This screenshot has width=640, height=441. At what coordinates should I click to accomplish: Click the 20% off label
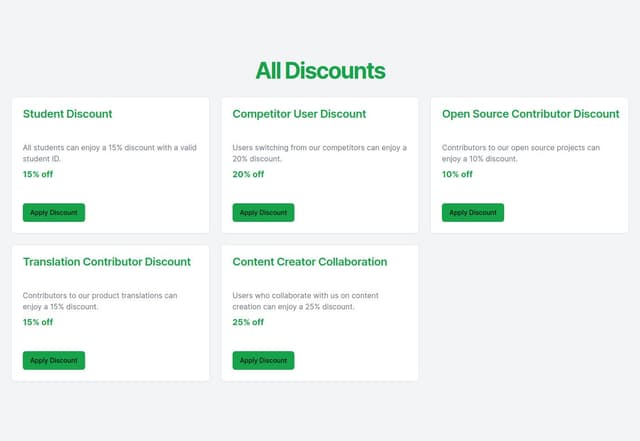click(248, 174)
